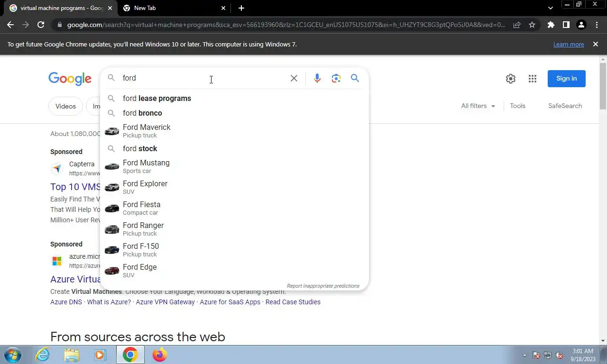Open Google apps grid
607x364 pixels.
(x=533, y=79)
